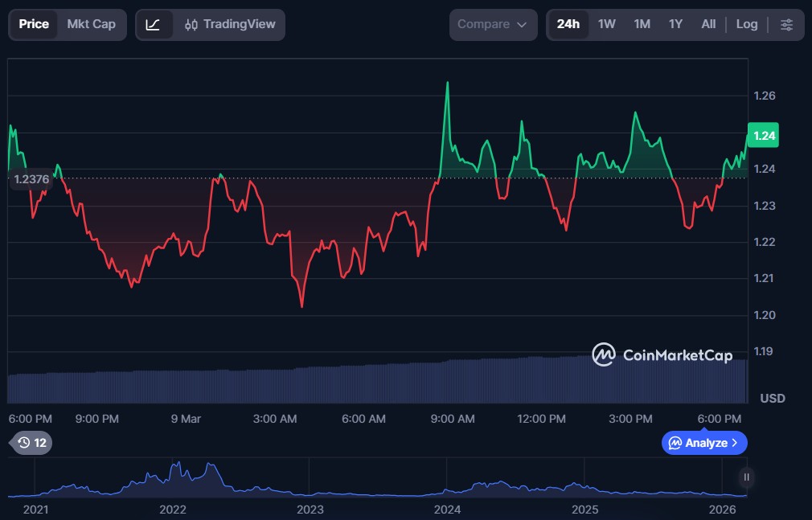Open the history badge showing 12
The width and height of the screenshot is (812, 520).
[32, 443]
